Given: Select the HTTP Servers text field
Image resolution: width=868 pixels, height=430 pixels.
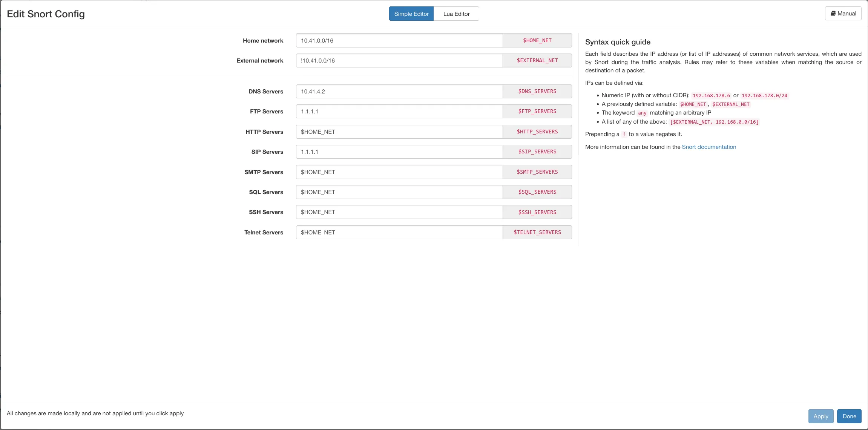Looking at the screenshot, I should (399, 132).
